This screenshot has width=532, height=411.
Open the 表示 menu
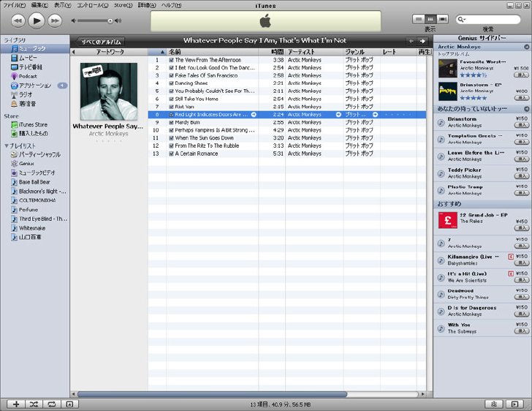click(62, 5)
